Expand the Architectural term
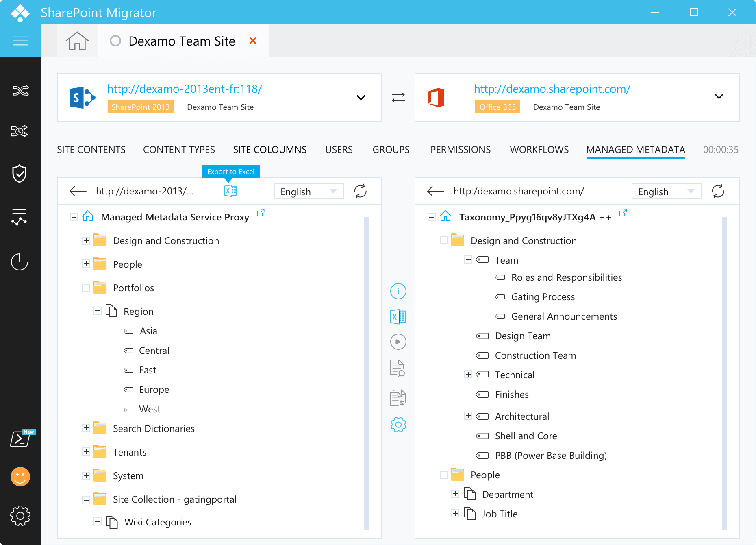This screenshot has height=545, width=756. point(468,416)
